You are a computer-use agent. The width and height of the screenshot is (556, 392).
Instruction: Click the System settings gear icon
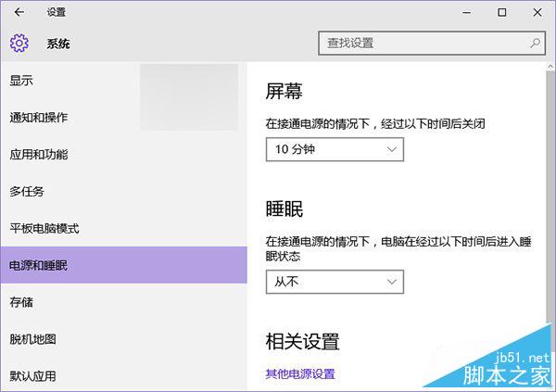[x=19, y=44]
